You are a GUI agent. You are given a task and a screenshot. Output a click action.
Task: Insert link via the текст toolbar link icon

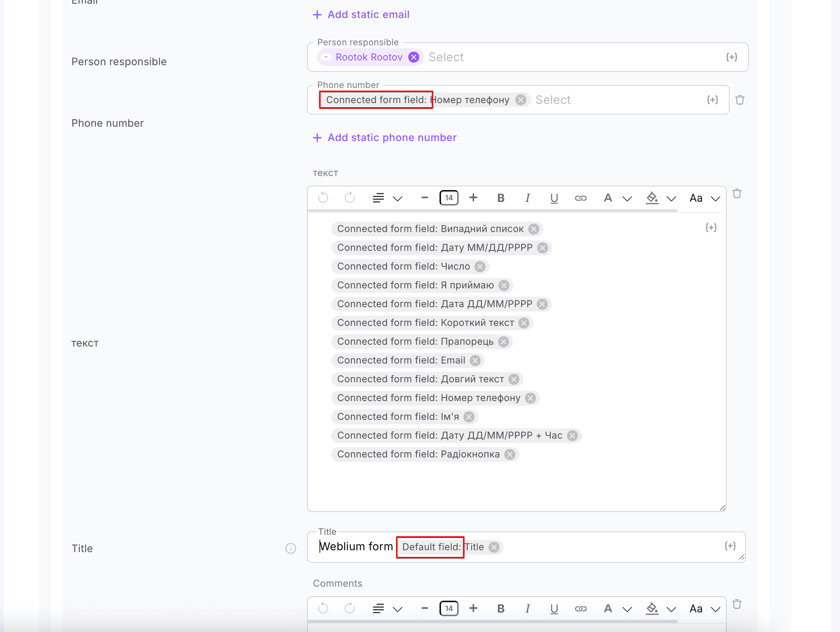pos(580,198)
